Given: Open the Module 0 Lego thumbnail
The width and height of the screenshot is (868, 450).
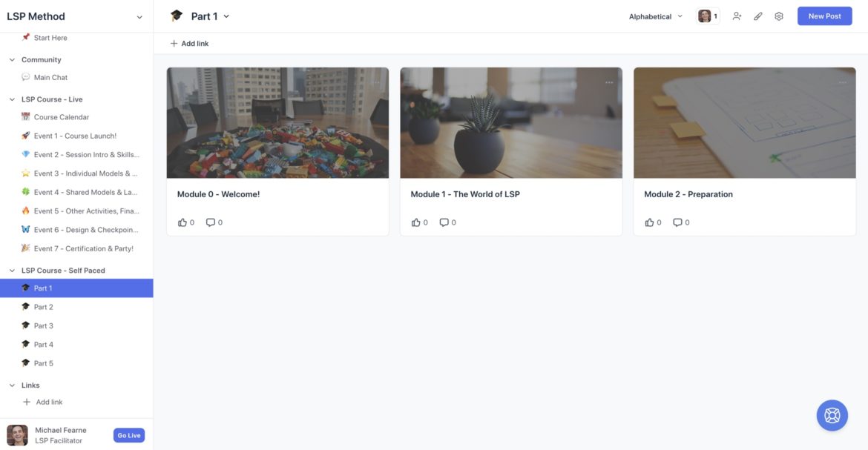Looking at the screenshot, I should pyautogui.click(x=278, y=123).
